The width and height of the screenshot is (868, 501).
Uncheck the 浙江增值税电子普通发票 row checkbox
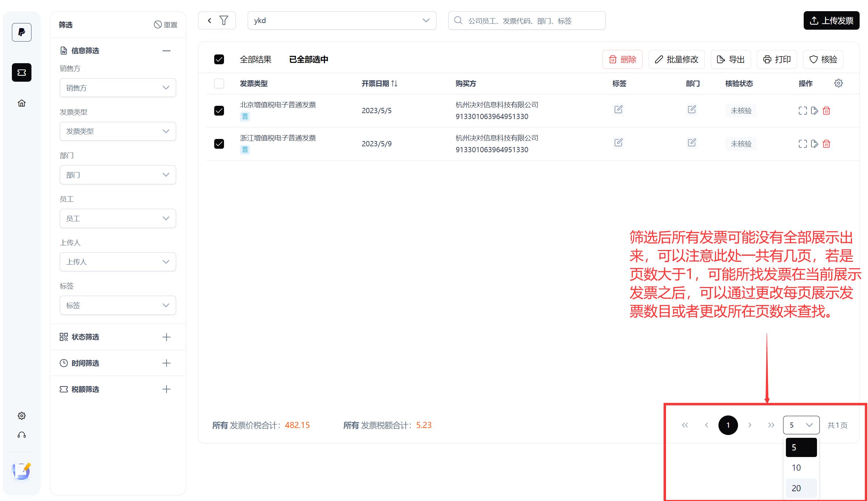point(219,144)
